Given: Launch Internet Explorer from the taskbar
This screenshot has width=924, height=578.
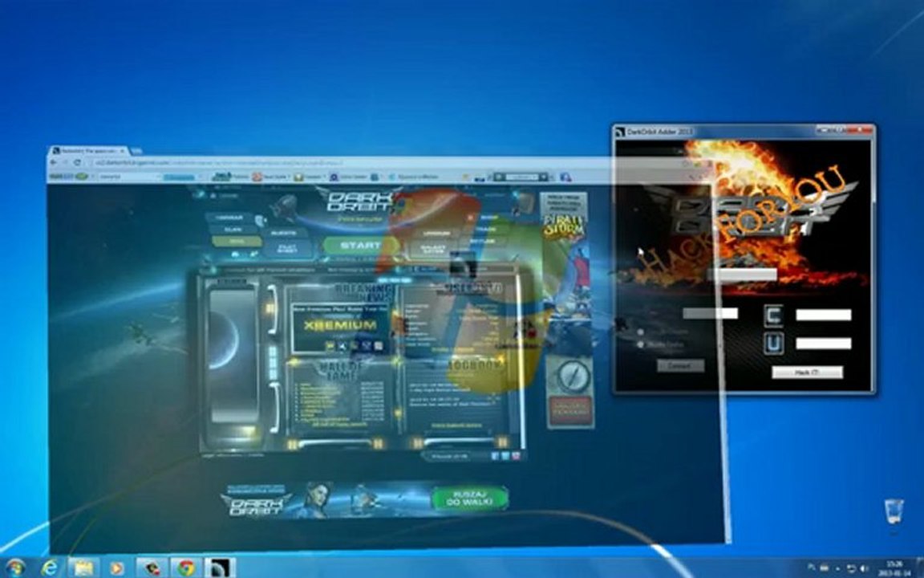Looking at the screenshot, I should (x=50, y=568).
